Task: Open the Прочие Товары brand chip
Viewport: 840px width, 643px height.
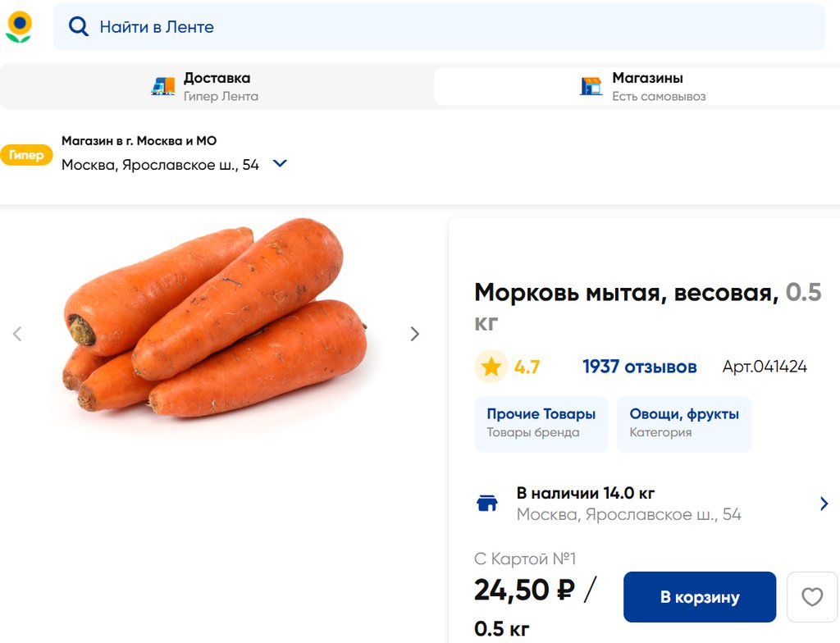Action: pos(541,423)
